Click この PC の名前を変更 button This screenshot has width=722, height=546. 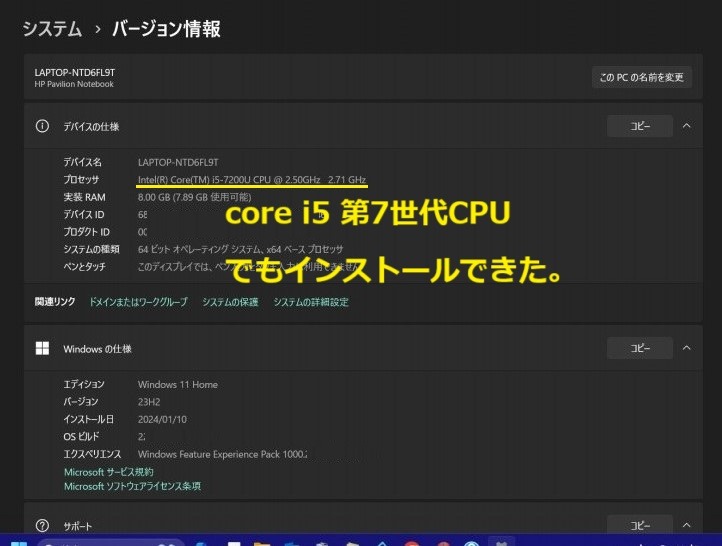tap(641, 77)
